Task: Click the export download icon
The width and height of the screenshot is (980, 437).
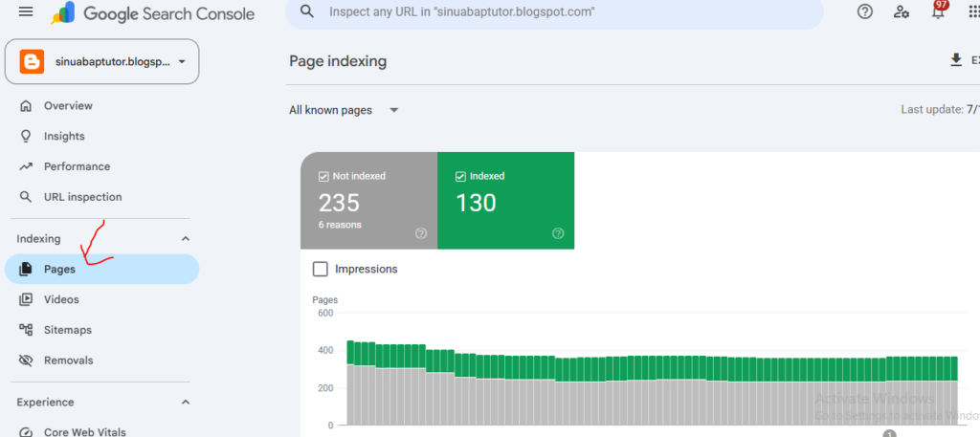Action: 956,60
